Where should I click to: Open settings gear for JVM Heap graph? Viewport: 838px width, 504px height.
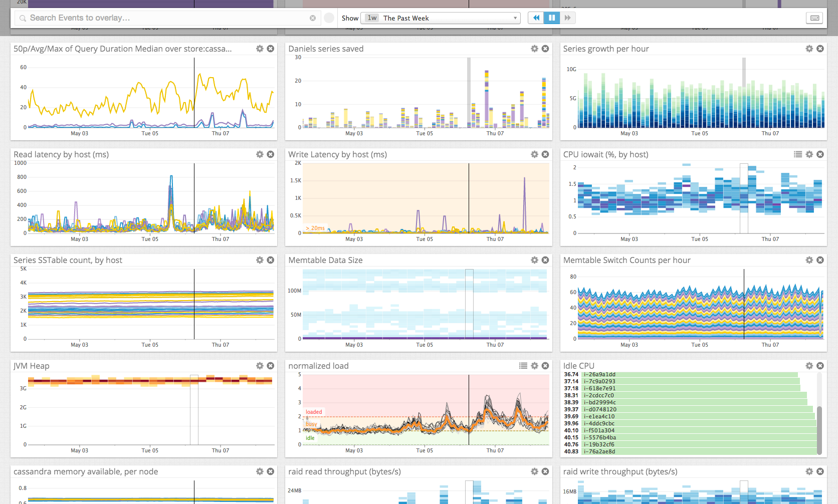point(260,366)
